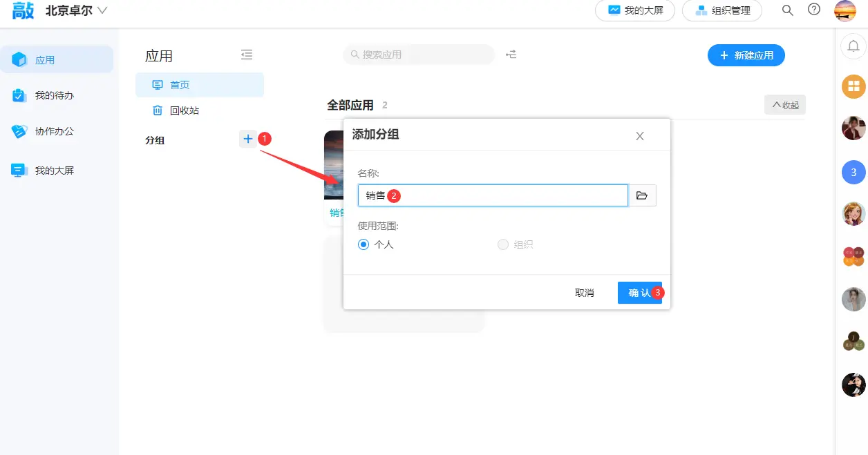868x455 pixels.
Task: Click the 新建应用 button
Action: point(746,55)
